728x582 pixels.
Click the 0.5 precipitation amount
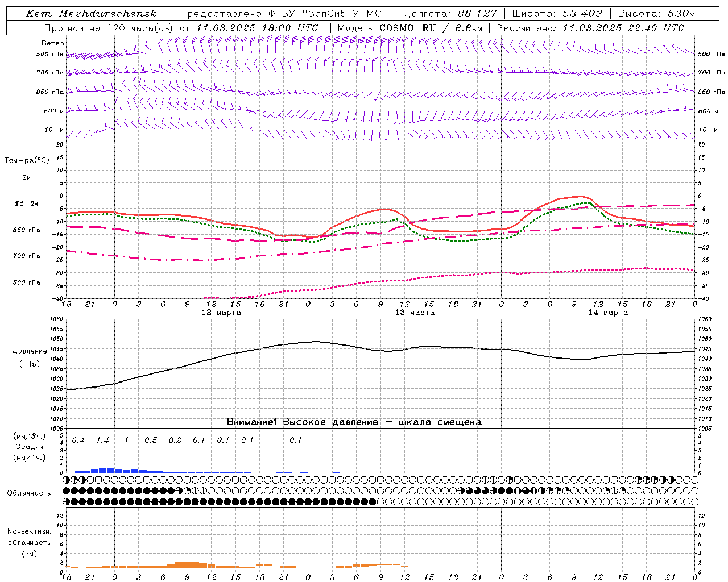(x=151, y=440)
